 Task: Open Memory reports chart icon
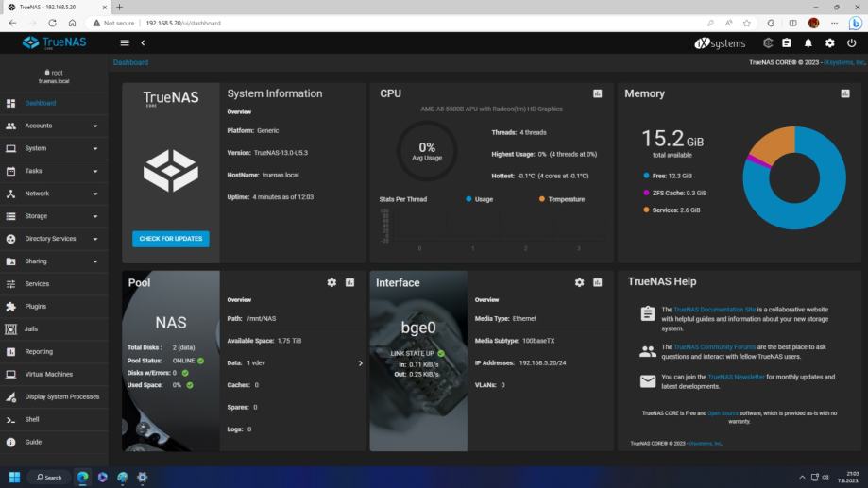coord(845,93)
